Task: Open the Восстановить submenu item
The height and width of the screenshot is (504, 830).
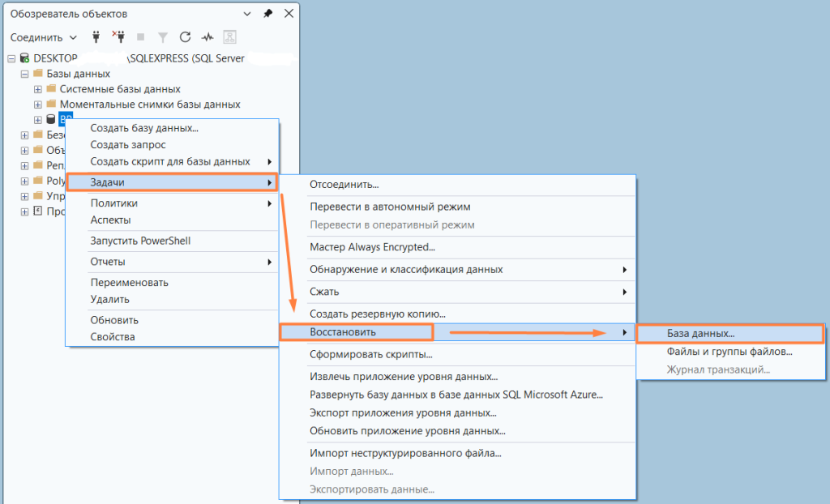Action: [457, 332]
